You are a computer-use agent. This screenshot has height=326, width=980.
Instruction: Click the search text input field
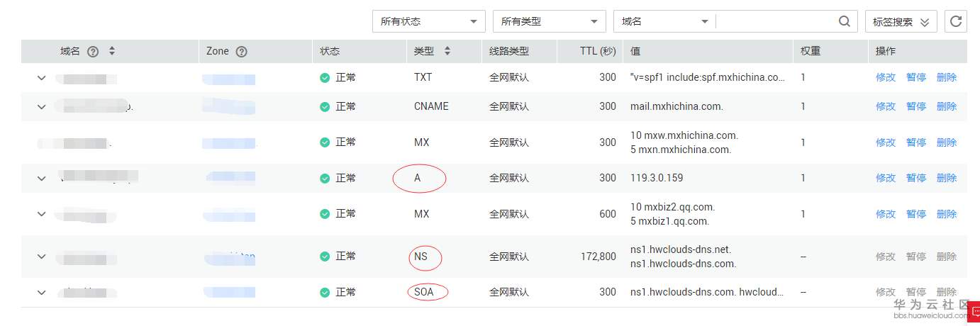coord(776,21)
